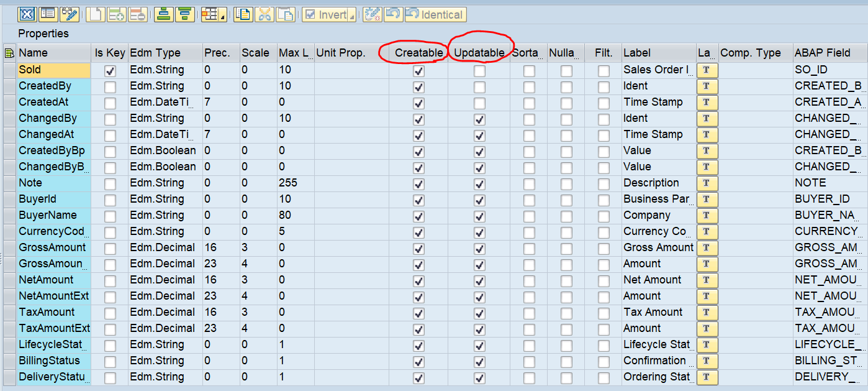Click label 'Confirmation' in BillingStatus row
The width and height of the screenshot is (868, 391).
658,361
